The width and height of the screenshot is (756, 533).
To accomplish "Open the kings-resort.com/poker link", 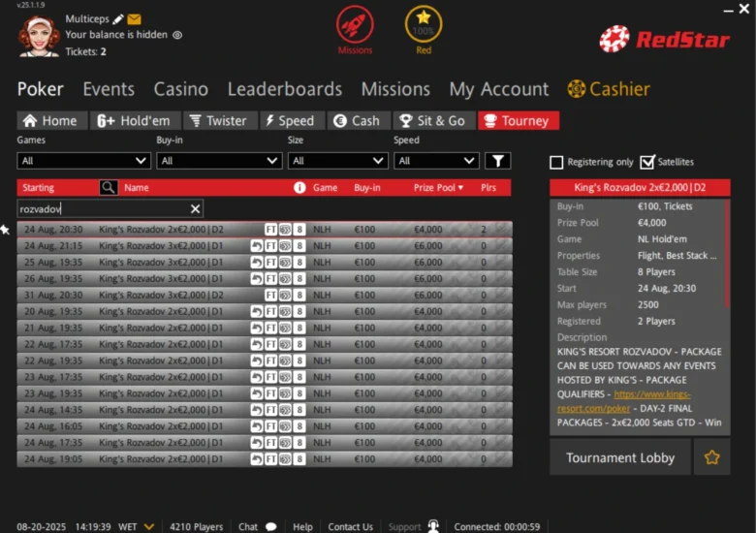I will pyautogui.click(x=624, y=401).
